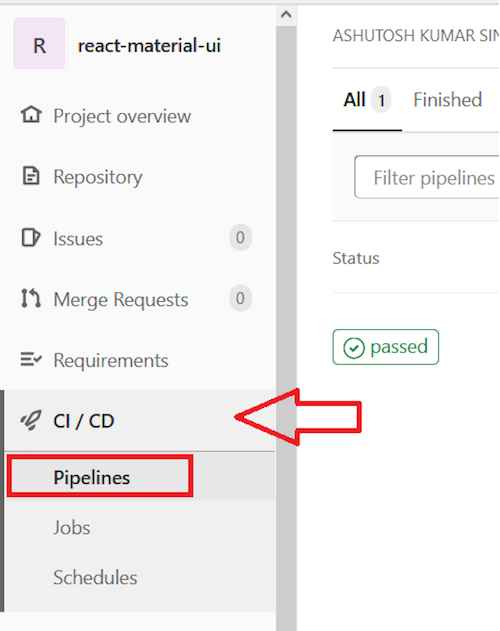Click the passed checkmark circle icon
This screenshot has width=500, height=631.
click(x=354, y=348)
